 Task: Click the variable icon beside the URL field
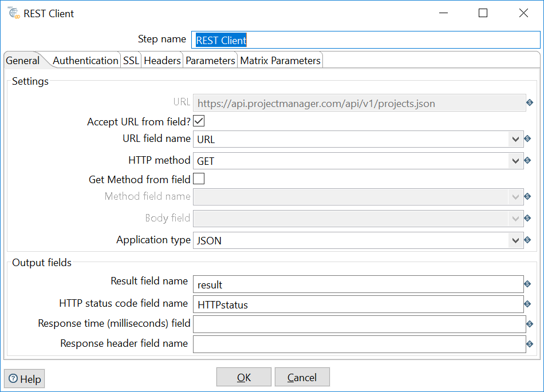[x=529, y=102]
